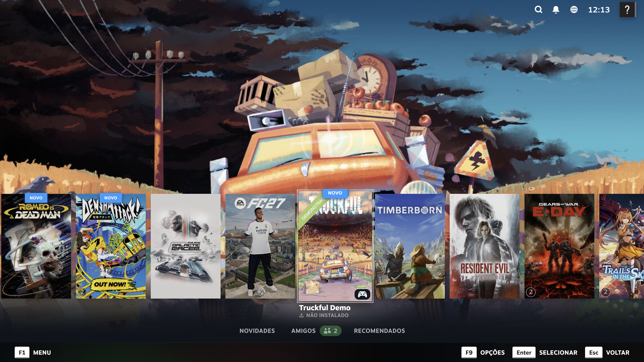
Task: Select Star Wars Galactic Racer cover
Action: pos(185,246)
